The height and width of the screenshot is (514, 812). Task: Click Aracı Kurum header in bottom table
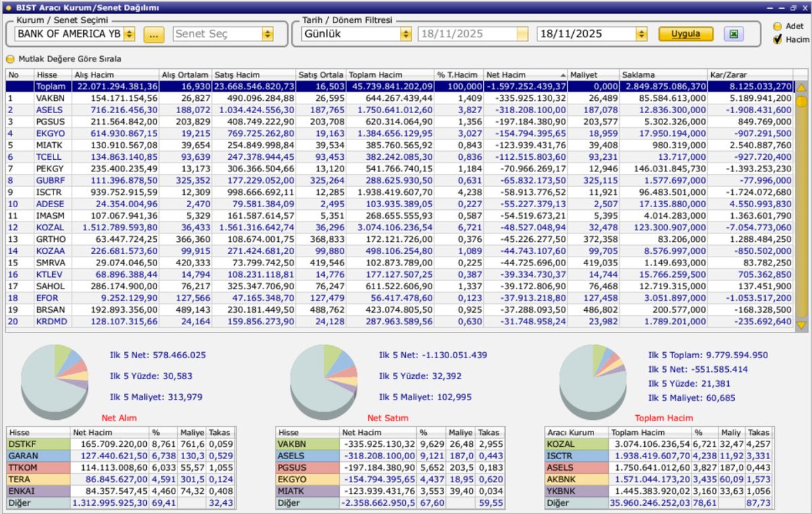point(577,432)
